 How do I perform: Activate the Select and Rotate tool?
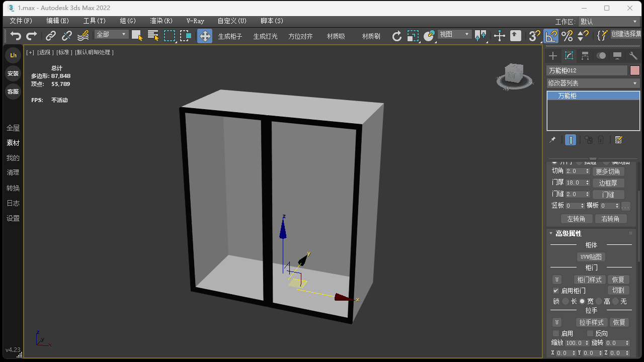click(397, 36)
